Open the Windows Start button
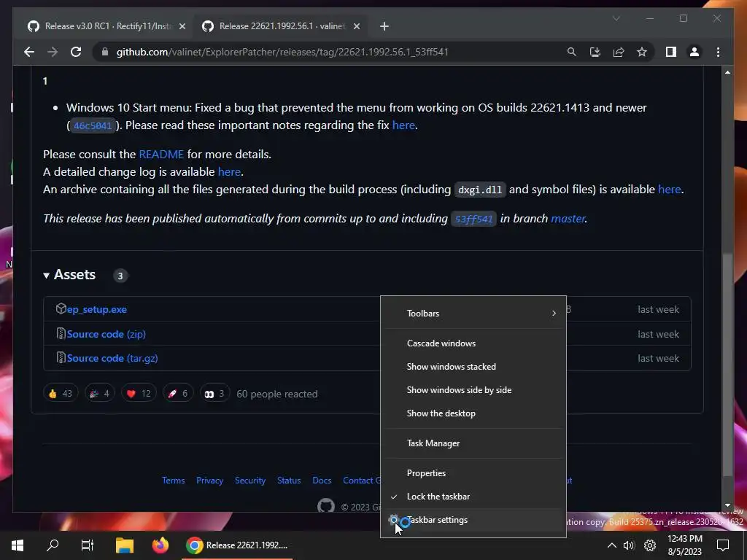The width and height of the screenshot is (747, 560). (18, 545)
